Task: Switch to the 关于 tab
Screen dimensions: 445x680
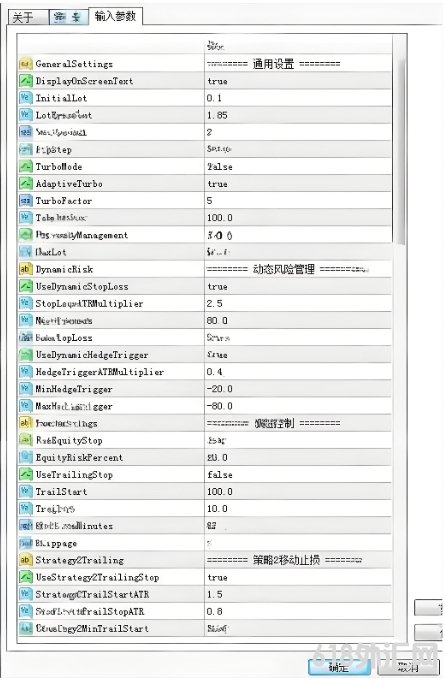Action: click(x=28, y=17)
